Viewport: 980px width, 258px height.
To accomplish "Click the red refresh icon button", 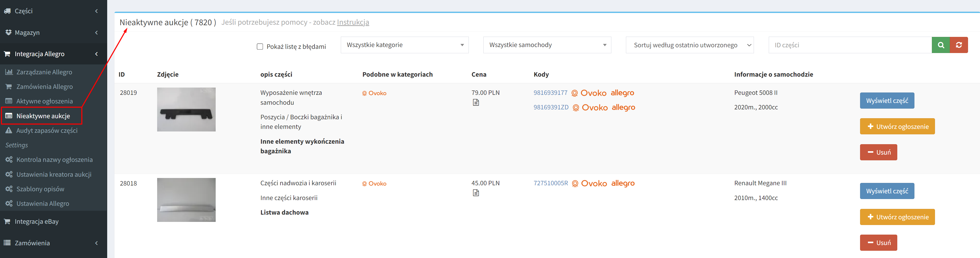I will (959, 45).
